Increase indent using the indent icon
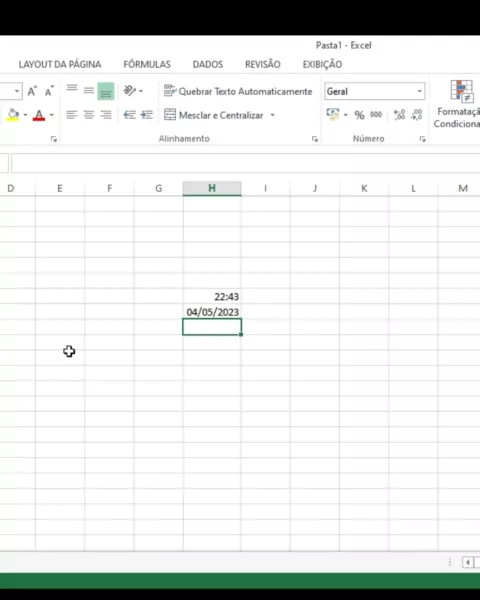Image resolution: width=480 pixels, height=600 pixels. [147, 114]
